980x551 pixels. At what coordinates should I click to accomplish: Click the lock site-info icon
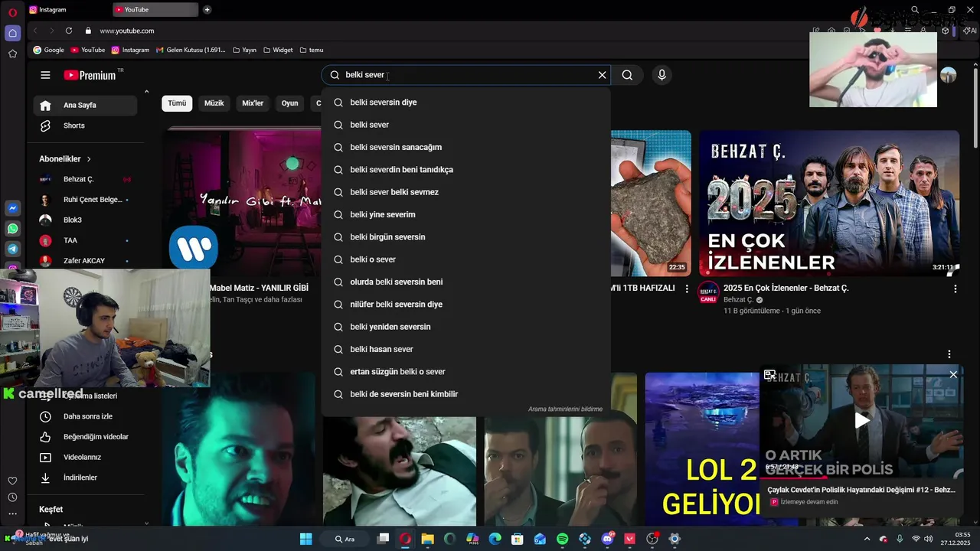pyautogui.click(x=88, y=31)
